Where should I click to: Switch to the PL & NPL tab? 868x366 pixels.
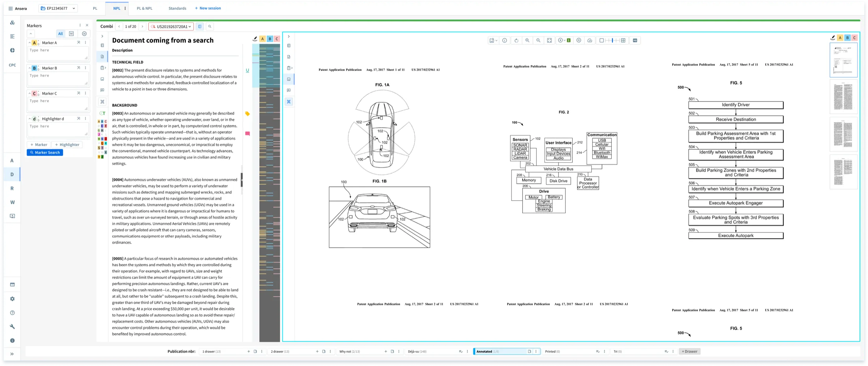click(144, 8)
